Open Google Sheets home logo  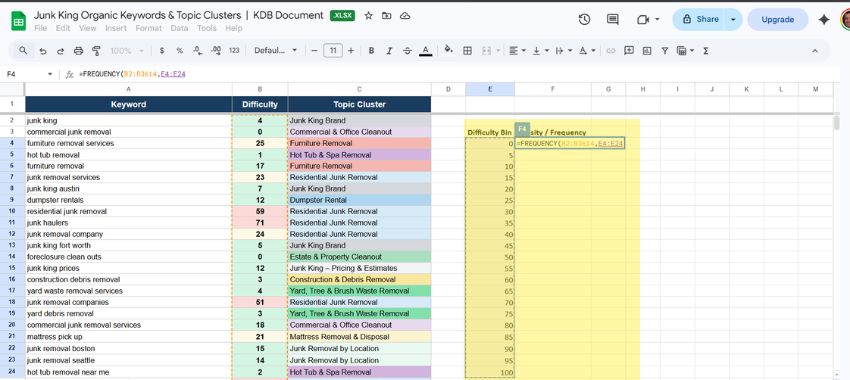click(x=18, y=21)
